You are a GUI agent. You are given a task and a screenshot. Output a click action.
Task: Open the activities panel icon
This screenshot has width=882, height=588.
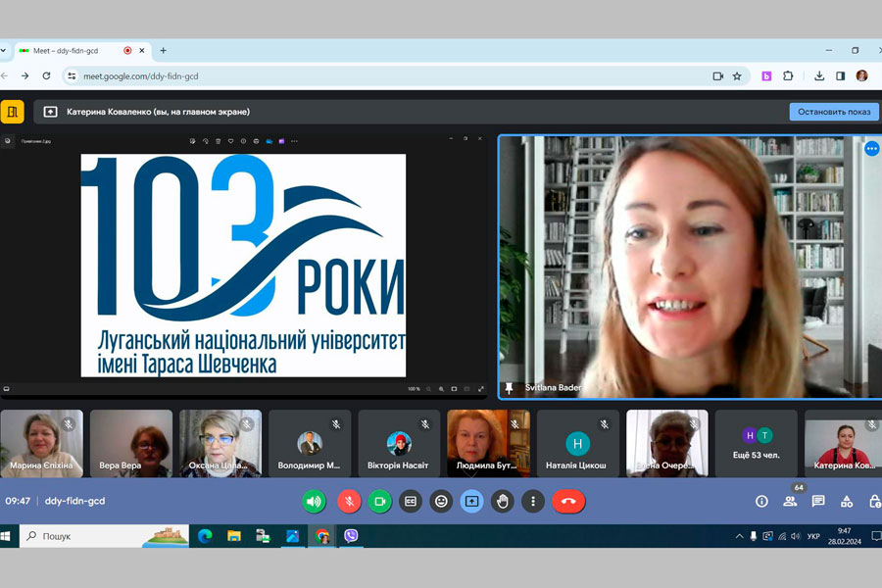pos(847,501)
